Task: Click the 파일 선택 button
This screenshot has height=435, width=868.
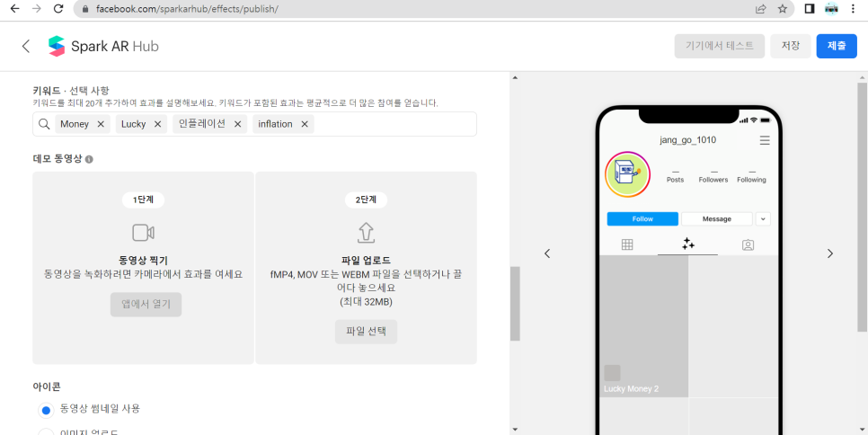Action: pos(366,332)
